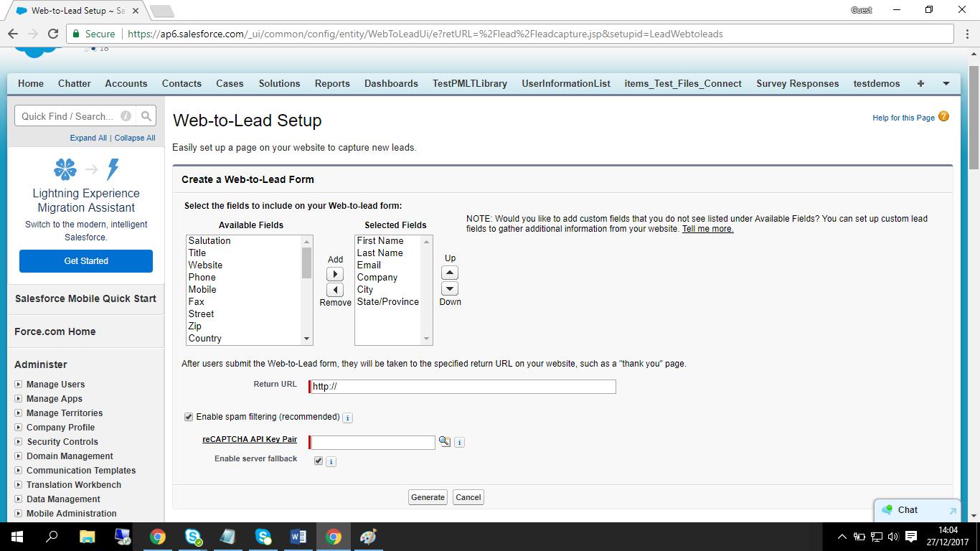Expand Domain Management tree node
The width and height of the screenshot is (980, 551).
coord(19,456)
